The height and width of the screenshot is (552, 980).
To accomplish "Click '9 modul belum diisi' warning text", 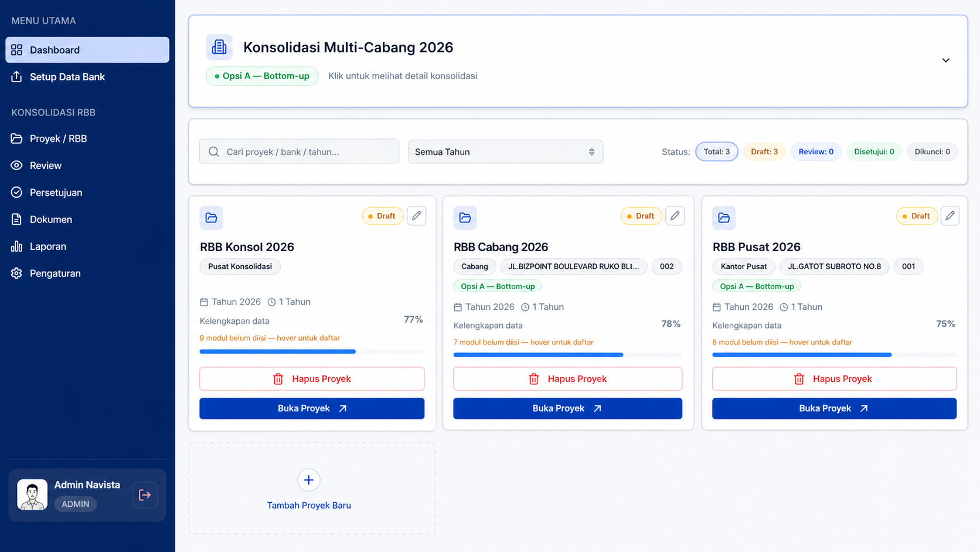I will coord(270,338).
